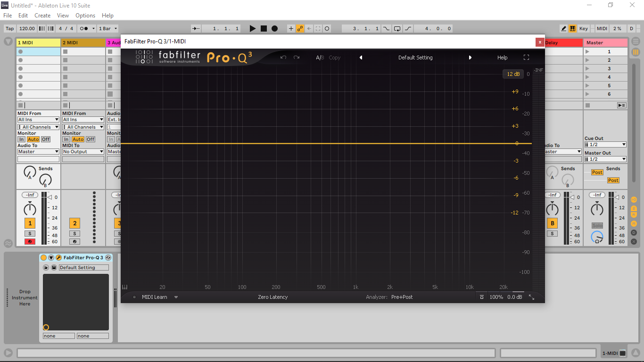Open the 1 Bar quantization dropdown
Image resolution: width=644 pixels, height=362 pixels.
click(108, 28)
